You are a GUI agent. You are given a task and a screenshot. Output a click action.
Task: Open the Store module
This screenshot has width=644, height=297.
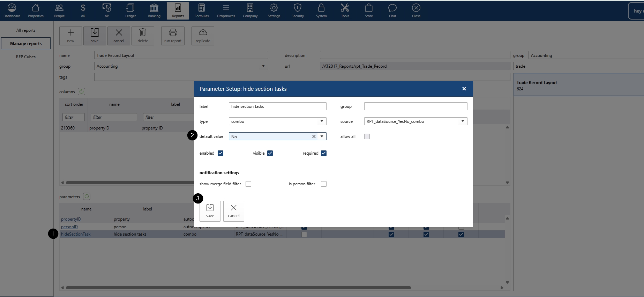tap(369, 11)
